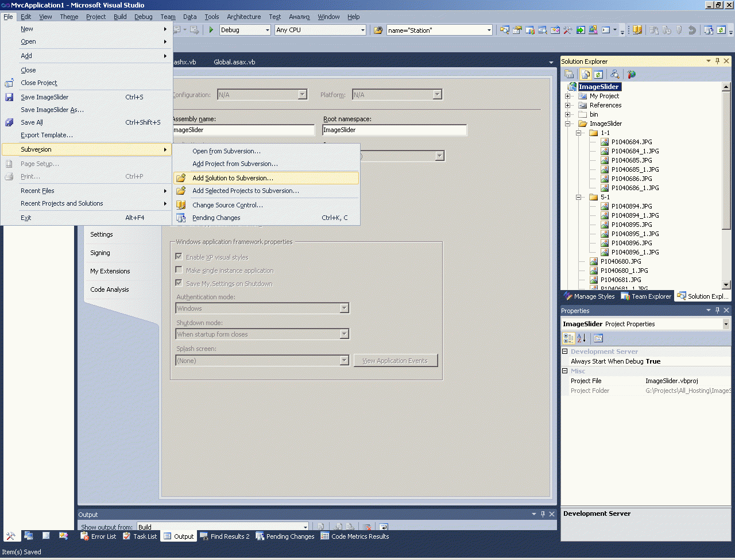Open the Properties Window toolbar icon
Image resolution: width=735 pixels, height=560 pixels.
(517, 30)
